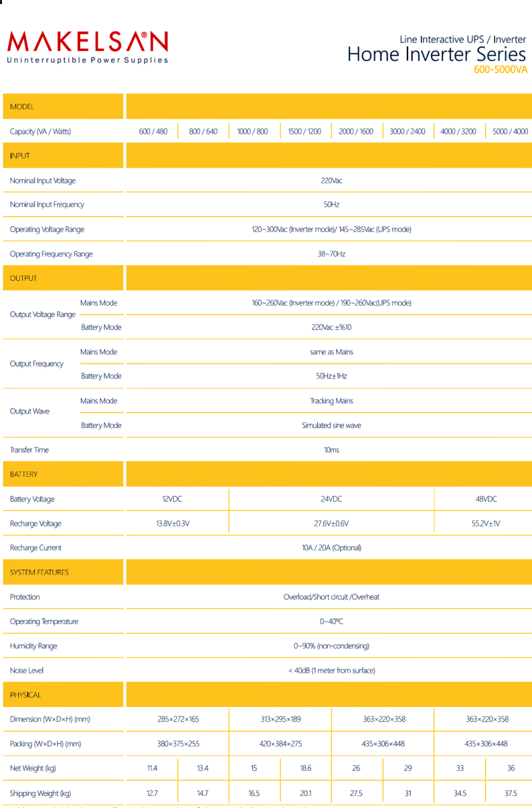Select the '18.6' net weight cell
The height and width of the screenshot is (808, 532).
click(x=305, y=768)
